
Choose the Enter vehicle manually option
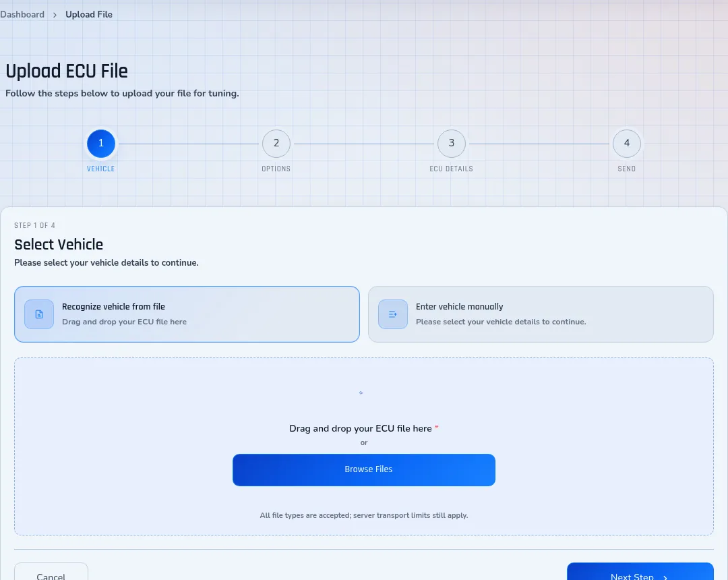[541, 314]
